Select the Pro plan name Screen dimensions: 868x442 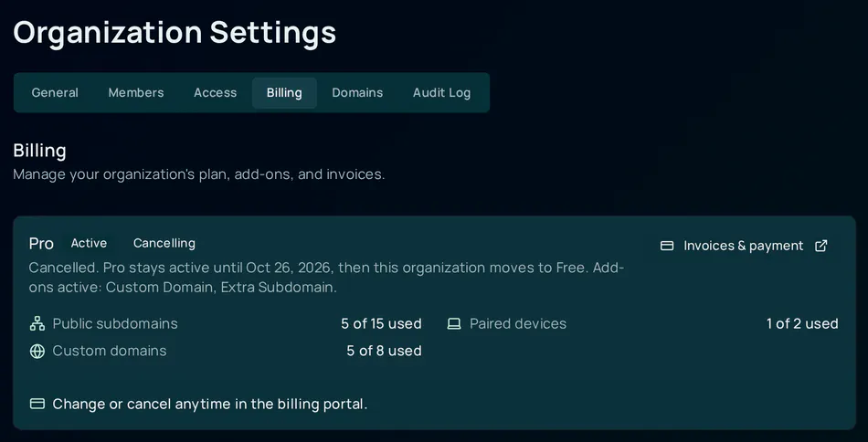(x=41, y=244)
